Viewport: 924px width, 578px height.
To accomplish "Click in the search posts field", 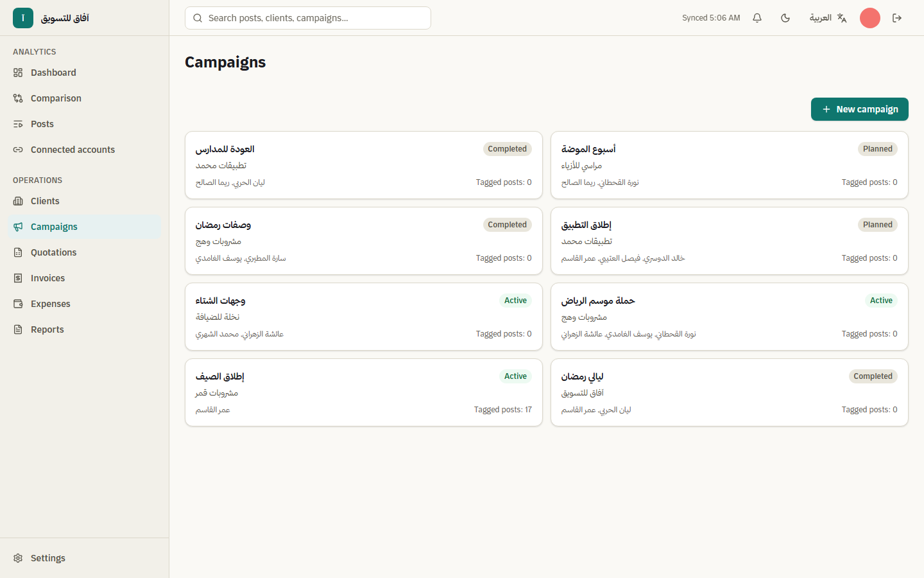I will click(x=308, y=18).
